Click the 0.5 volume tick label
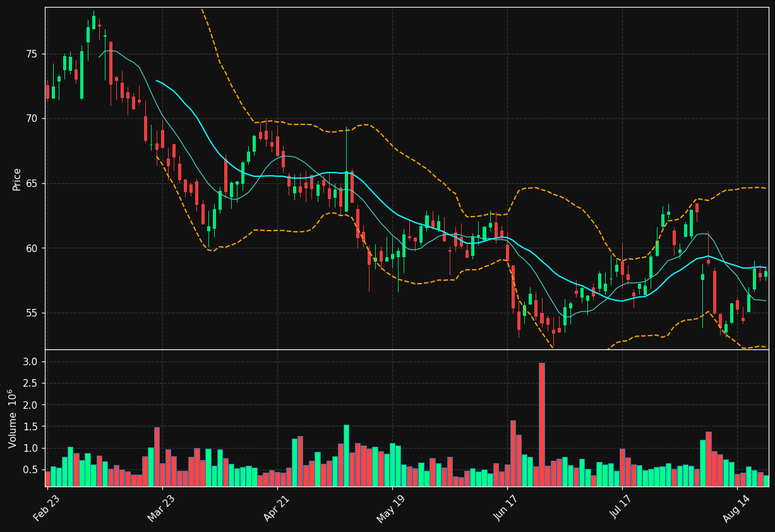The height and width of the screenshot is (532, 775). pyautogui.click(x=30, y=470)
